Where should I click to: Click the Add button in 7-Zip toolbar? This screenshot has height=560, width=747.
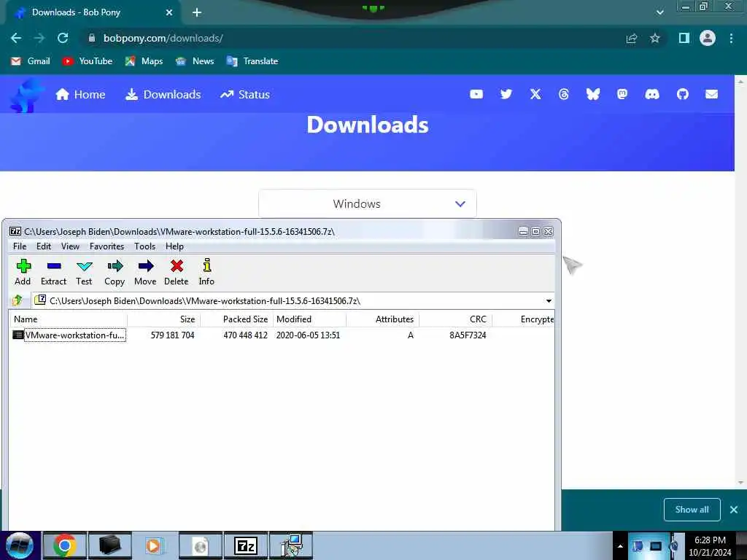pyautogui.click(x=23, y=272)
